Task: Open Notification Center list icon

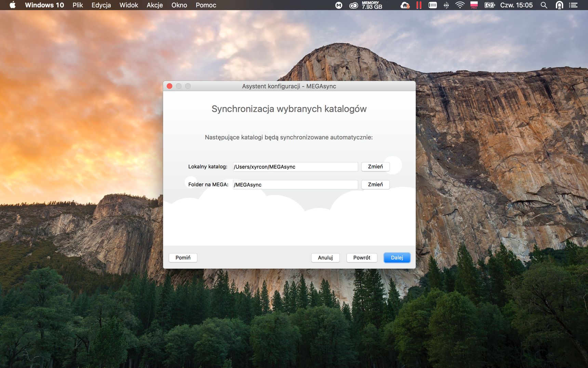Action: 573,5
